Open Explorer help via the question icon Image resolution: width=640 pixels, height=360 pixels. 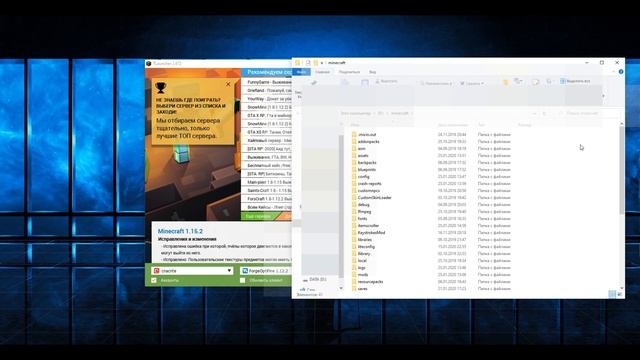point(621,72)
